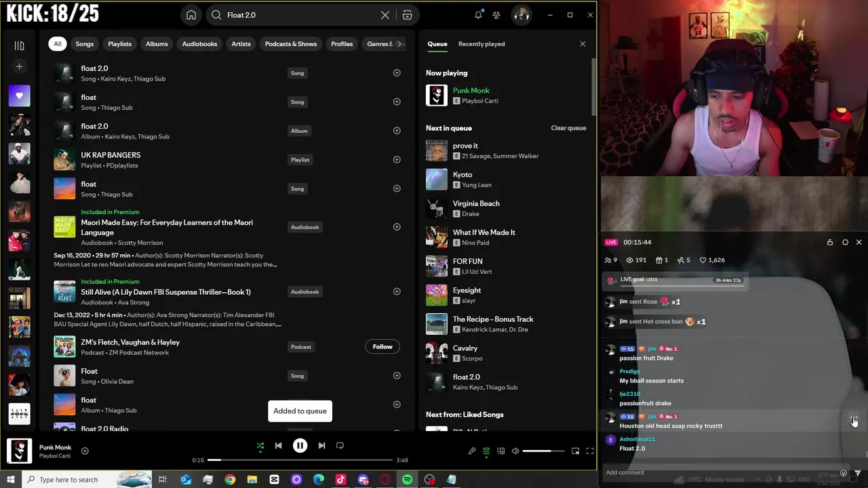
Task: Open the emoji picker in the comment box
Action: 844,473
